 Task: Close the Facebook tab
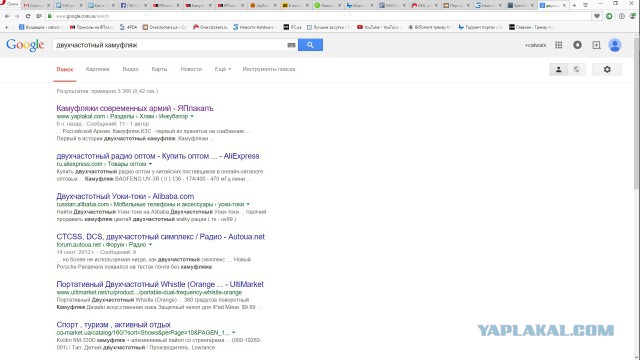tap(146, 5)
